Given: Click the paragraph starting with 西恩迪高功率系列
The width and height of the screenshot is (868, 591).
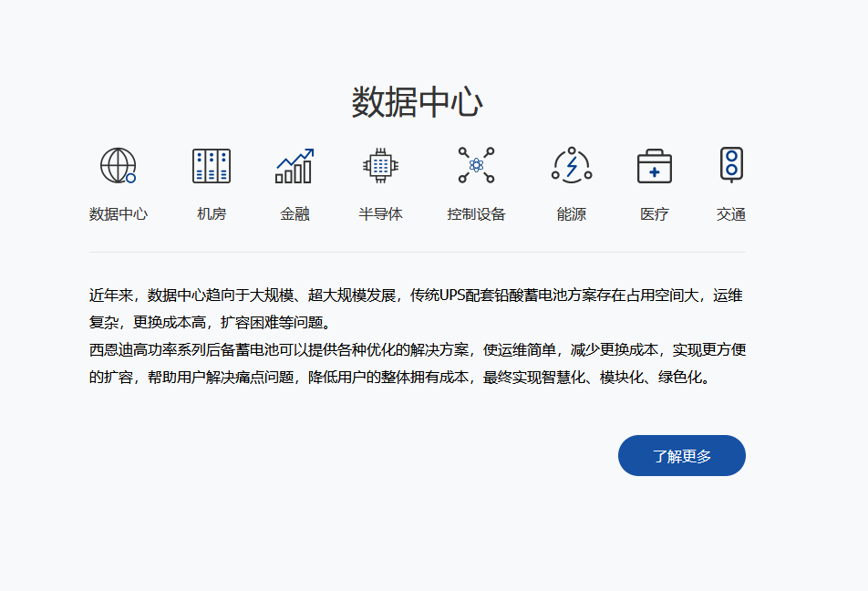Looking at the screenshot, I should point(418,363).
